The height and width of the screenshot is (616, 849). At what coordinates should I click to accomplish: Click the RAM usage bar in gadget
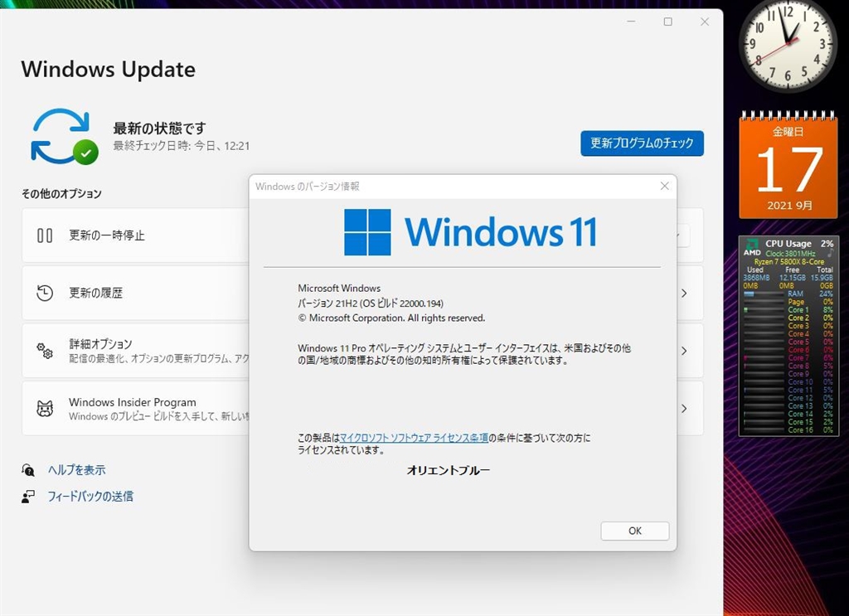[764, 294]
